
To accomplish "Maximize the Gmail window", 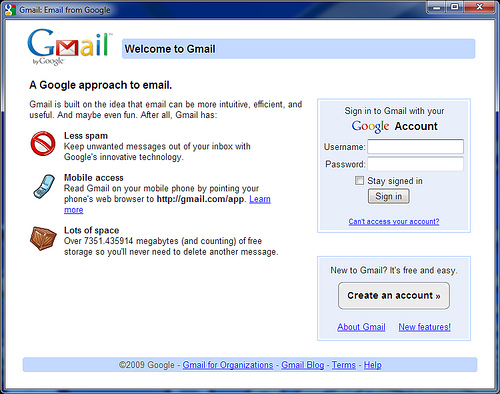I will pyautogui.click(x=455, y=7).
